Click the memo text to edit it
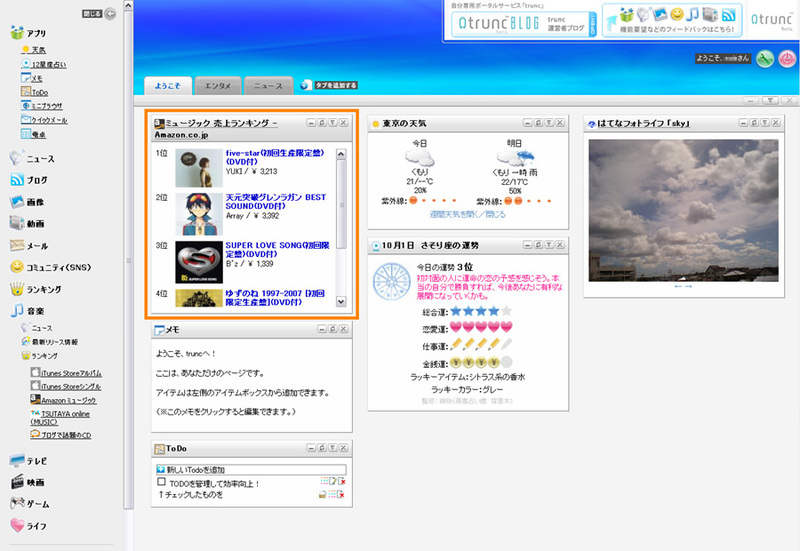The height and width of the screenshot is (551, 800). 243,383
